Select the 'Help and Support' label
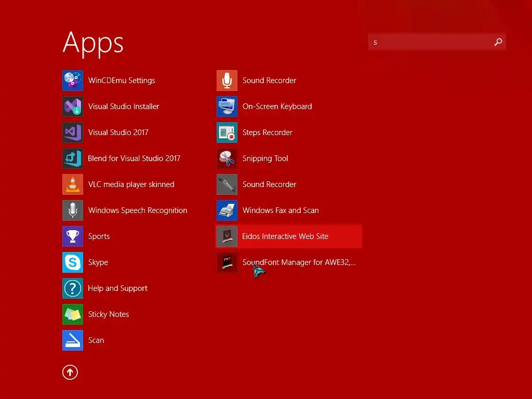 (117, 288)
